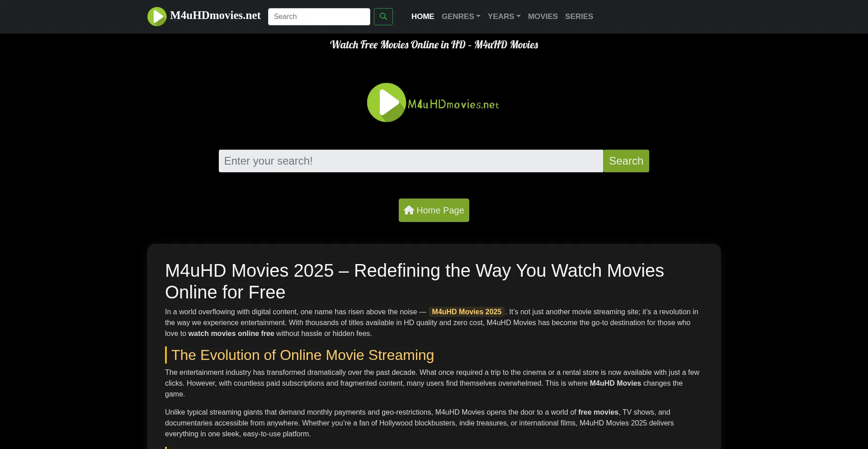Open the HOME nav item
This screenshot has width=868, height=449.
(x=422, y=17)
